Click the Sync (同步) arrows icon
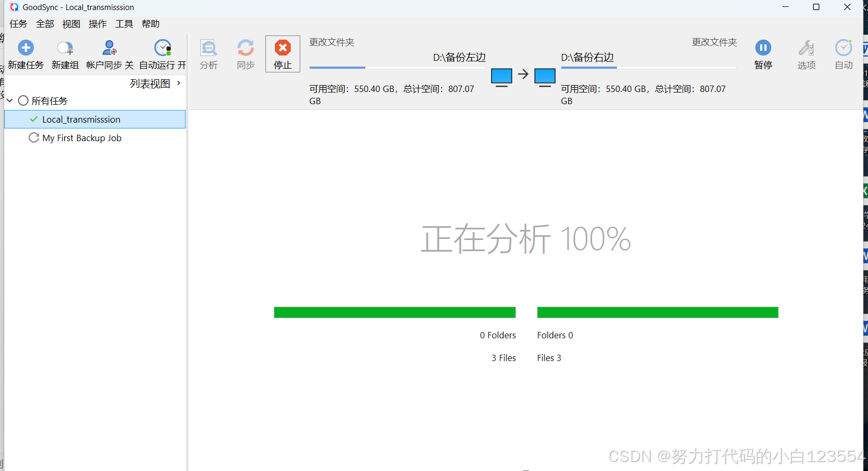The image size is (868, 471). pyautogui.click(x=245, y=48)
